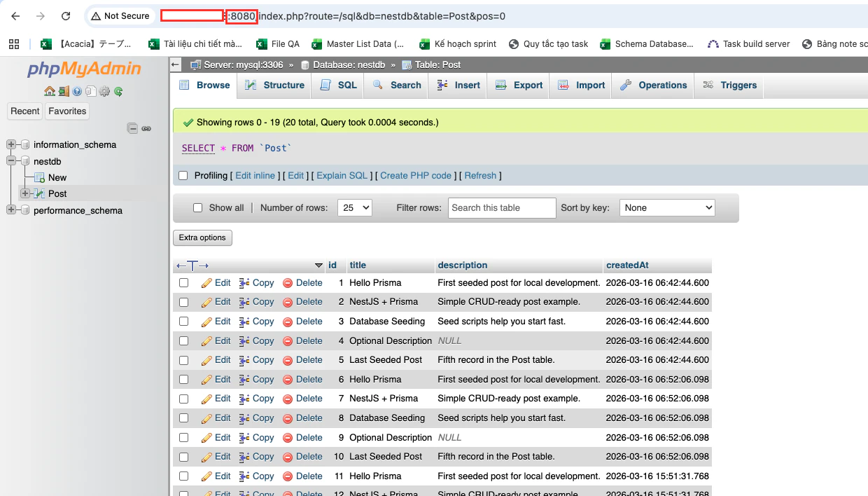The image size is (868, 496).
Task: Click the Log out door icon
Action: coord(63,91)
